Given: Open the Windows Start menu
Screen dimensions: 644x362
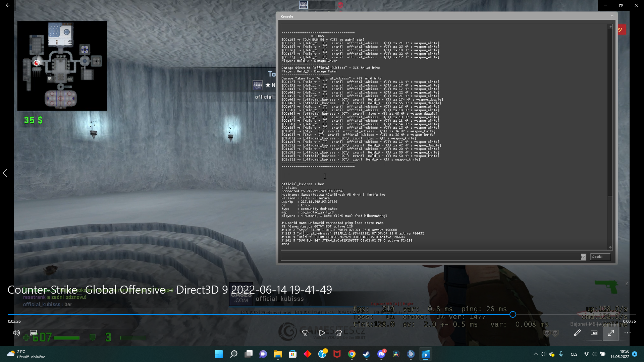Looking at the screenshot, I should coord(219,354).
